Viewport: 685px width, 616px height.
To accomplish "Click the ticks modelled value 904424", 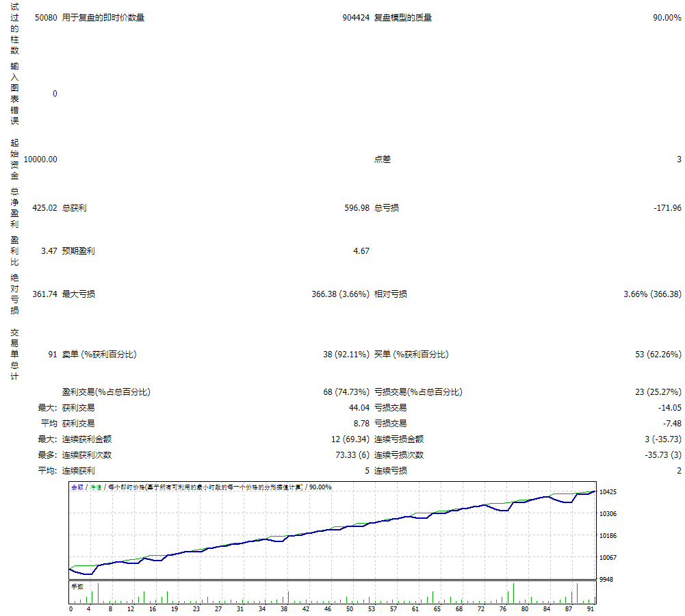I will point(356,18).
